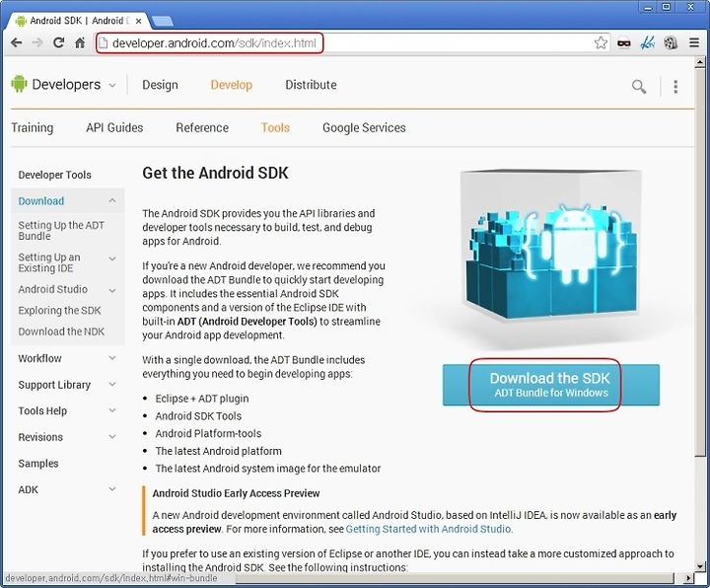Bookmark this page with the star icon
Image resolution: width=710 pixels, height=588 pixels.
(601, 42)
